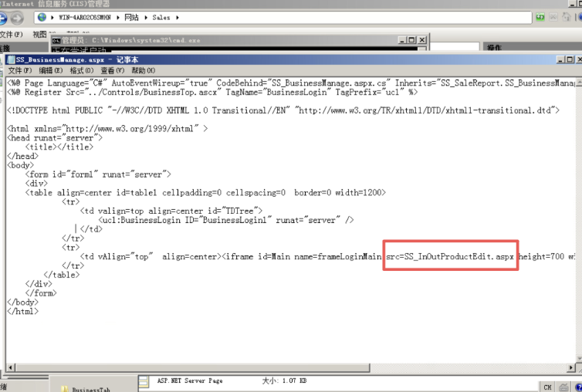This screenshot has width=582, height=392.
Task: Click the src=SS_InOutProductEdit.aspx text
Action: point(450,256)
